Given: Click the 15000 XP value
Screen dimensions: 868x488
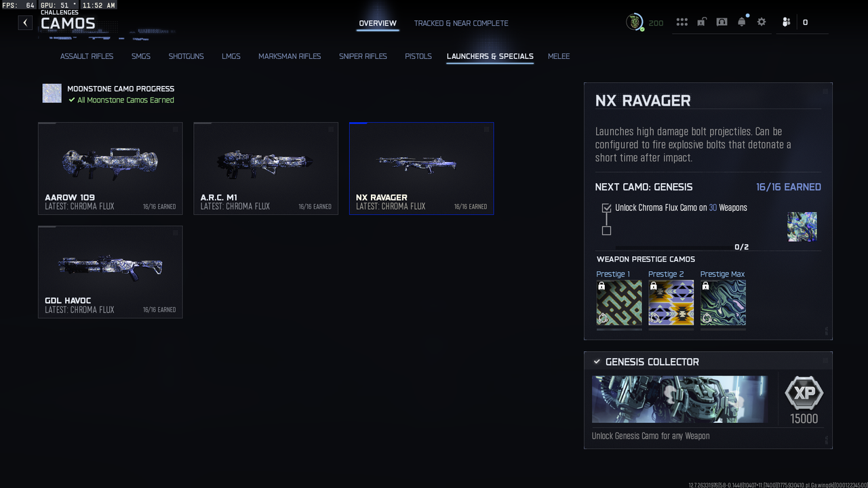Looking at the screenshot, I should point(804,419).
